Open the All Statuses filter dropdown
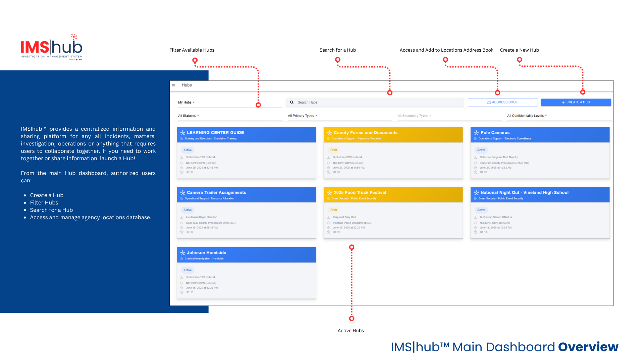 point(189,116)
